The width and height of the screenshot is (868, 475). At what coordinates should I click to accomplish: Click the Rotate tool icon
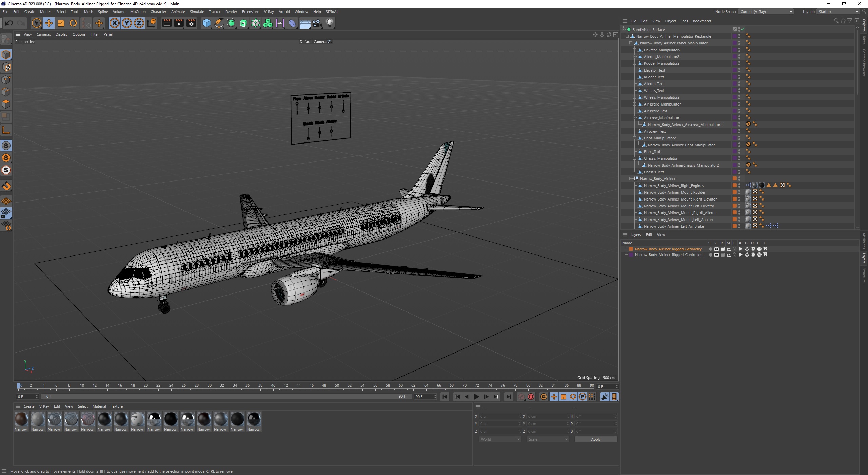coord(73,23)
